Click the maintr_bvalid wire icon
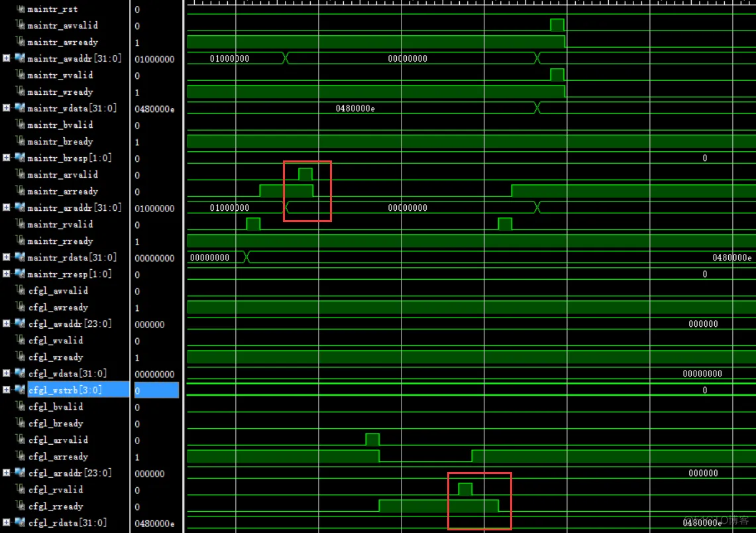The image size is (756, 533). coord(21,125)
